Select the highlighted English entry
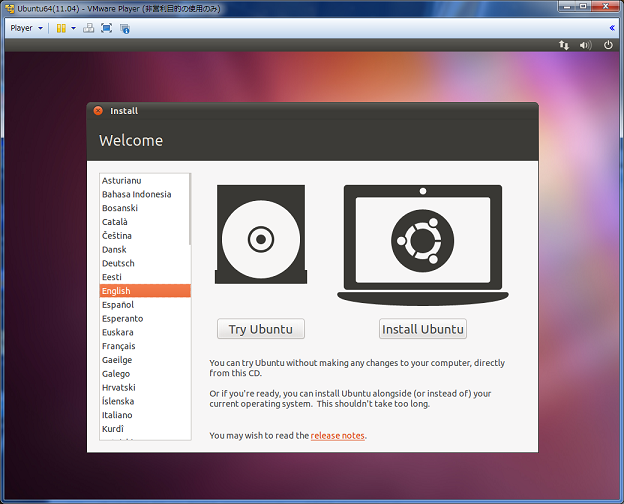This screenshot has height=504, width=624. point(145,291)
